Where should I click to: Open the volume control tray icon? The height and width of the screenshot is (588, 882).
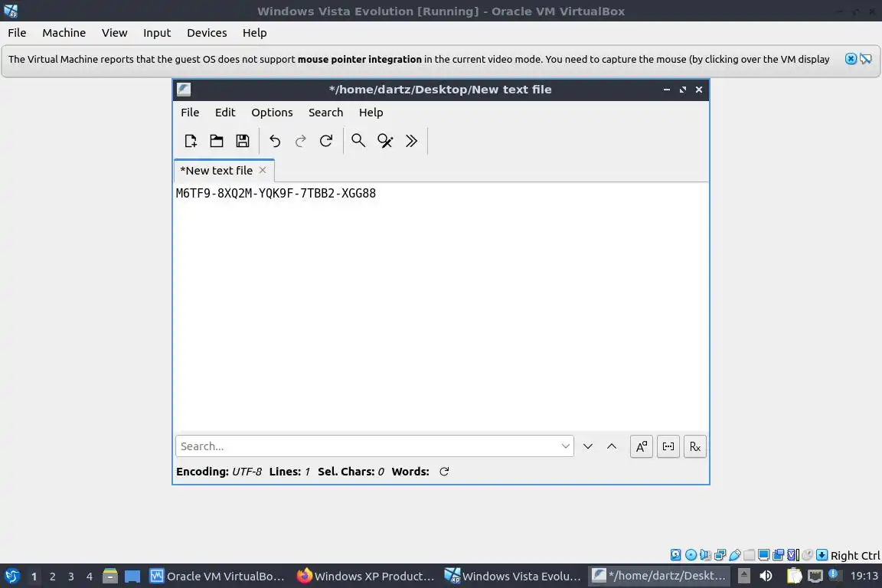tap(766, 576)
